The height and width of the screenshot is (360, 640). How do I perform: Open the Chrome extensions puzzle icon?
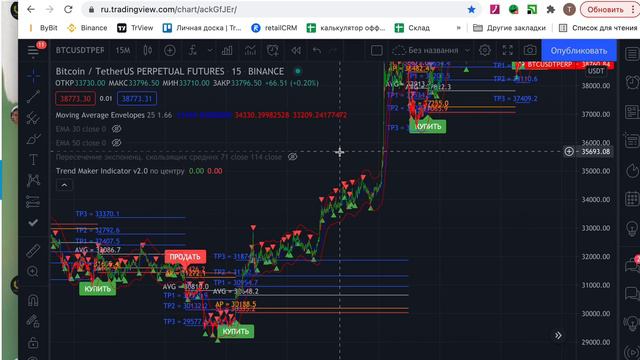pos(551,9)
